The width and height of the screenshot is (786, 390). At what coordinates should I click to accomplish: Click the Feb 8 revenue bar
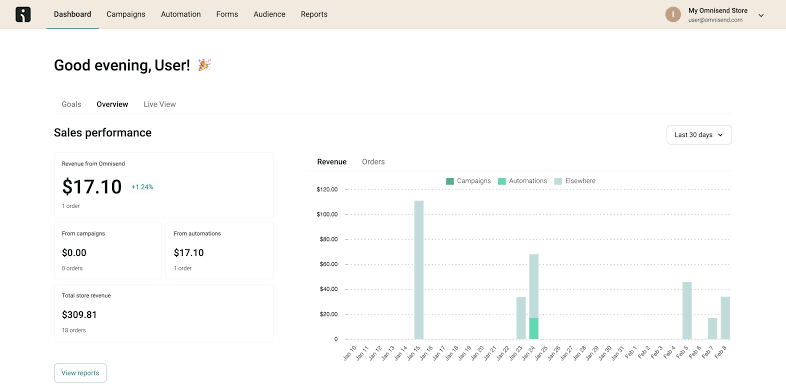[x=725, y=318]
